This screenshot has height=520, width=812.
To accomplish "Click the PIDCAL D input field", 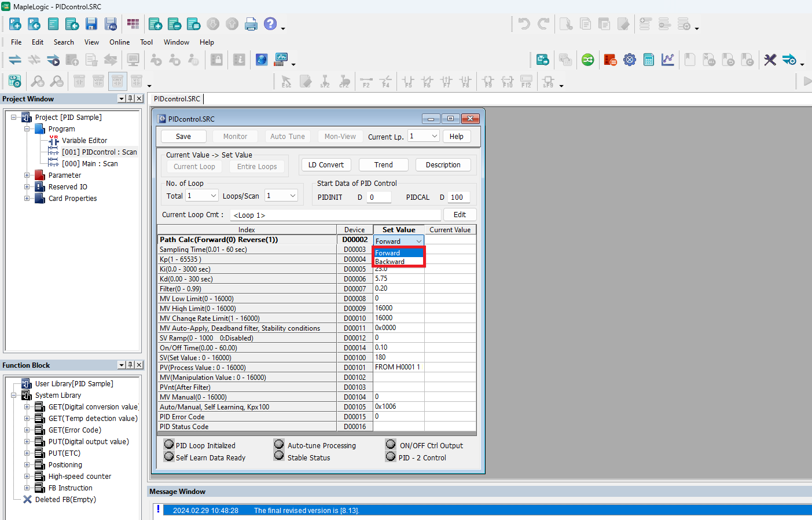I will point(459,197).
